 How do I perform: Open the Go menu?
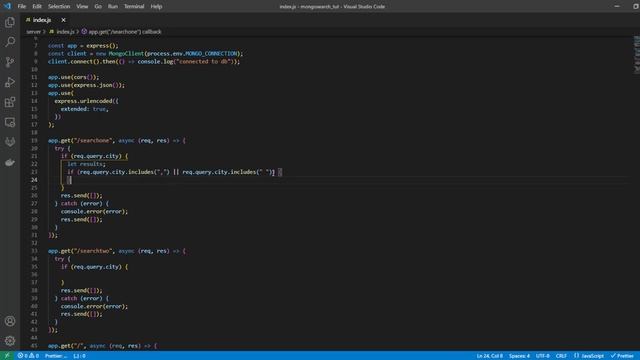tap(98, 6)
